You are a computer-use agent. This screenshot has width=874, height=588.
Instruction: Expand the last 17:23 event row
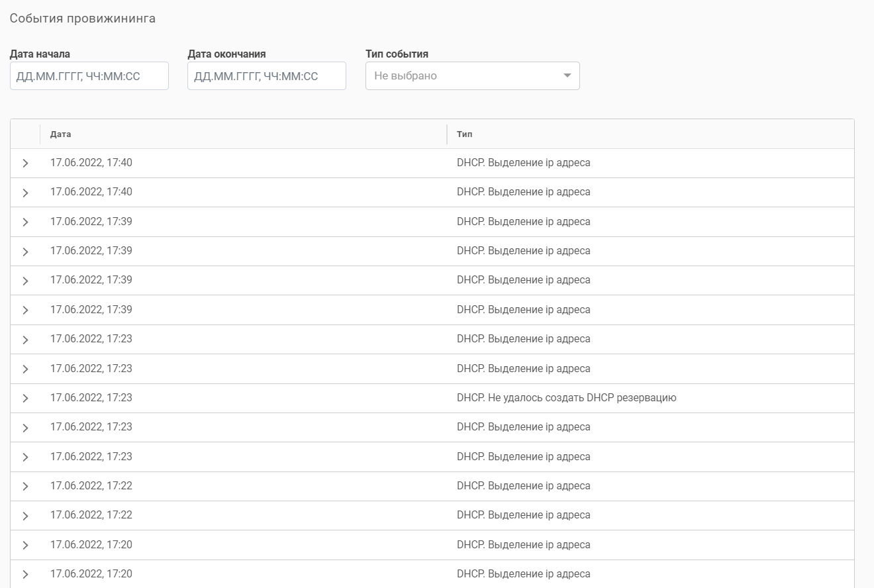[x=25, y=457]
